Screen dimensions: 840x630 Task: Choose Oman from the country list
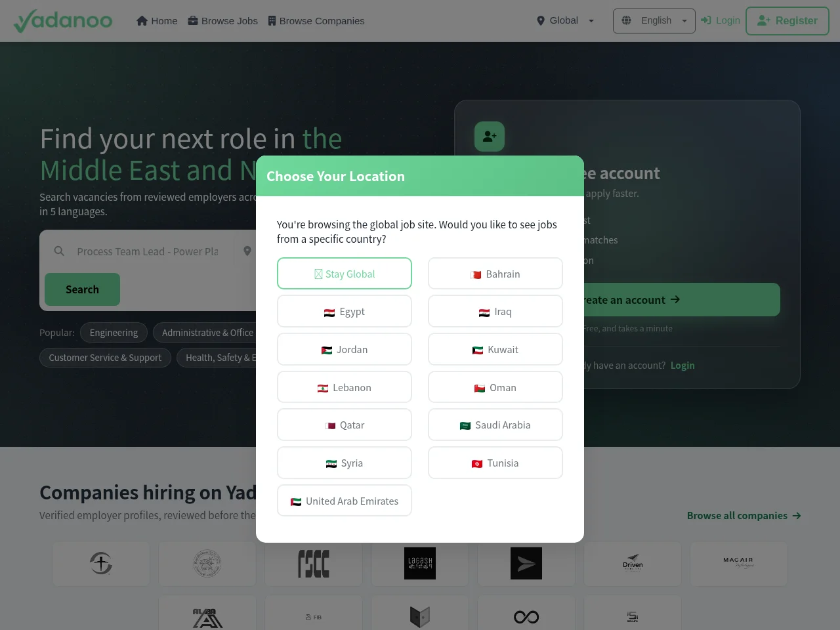[x=495, y=388]
